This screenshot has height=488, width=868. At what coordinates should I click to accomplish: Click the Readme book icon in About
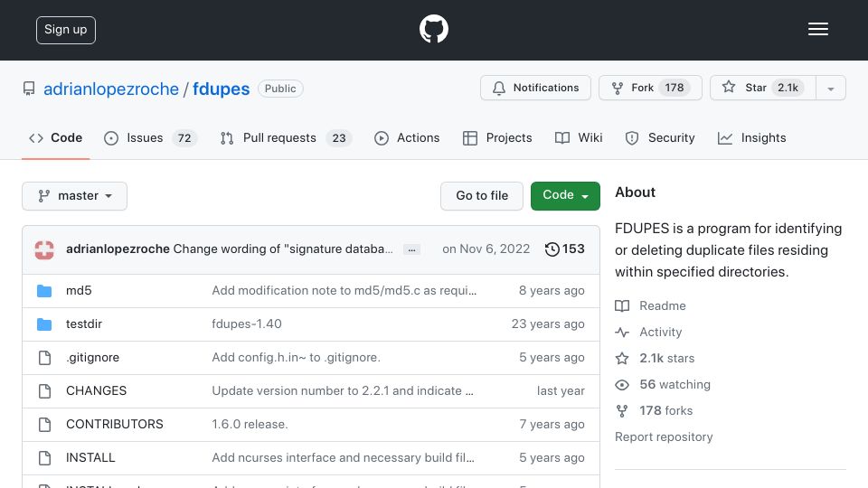pos(622,306)
